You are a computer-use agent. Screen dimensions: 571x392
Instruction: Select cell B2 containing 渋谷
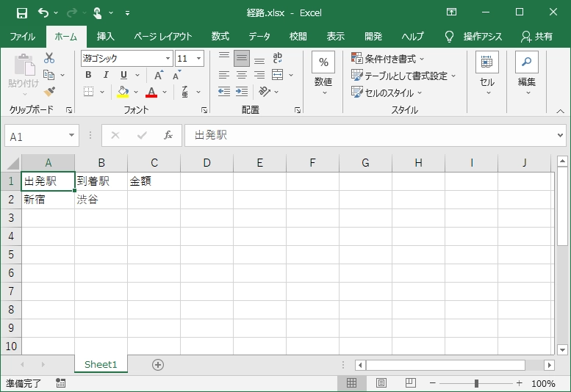[x=101, y=199]
